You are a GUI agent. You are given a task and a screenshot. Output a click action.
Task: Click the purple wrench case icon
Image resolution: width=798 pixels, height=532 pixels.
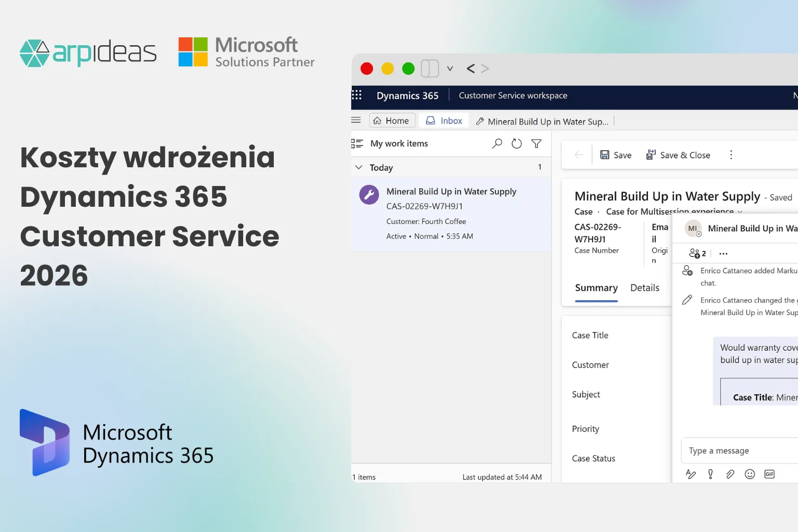tap(369, 195)
